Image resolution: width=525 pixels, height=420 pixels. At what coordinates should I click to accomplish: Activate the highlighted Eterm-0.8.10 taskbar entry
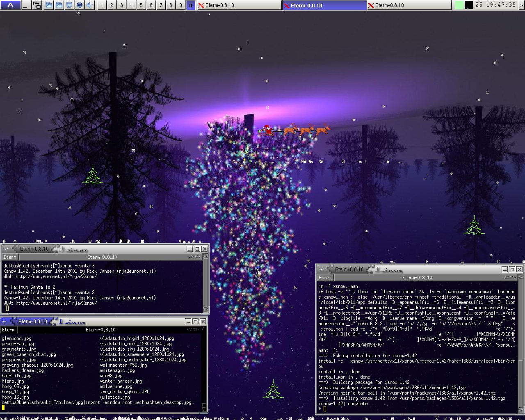tap(324, 5)
